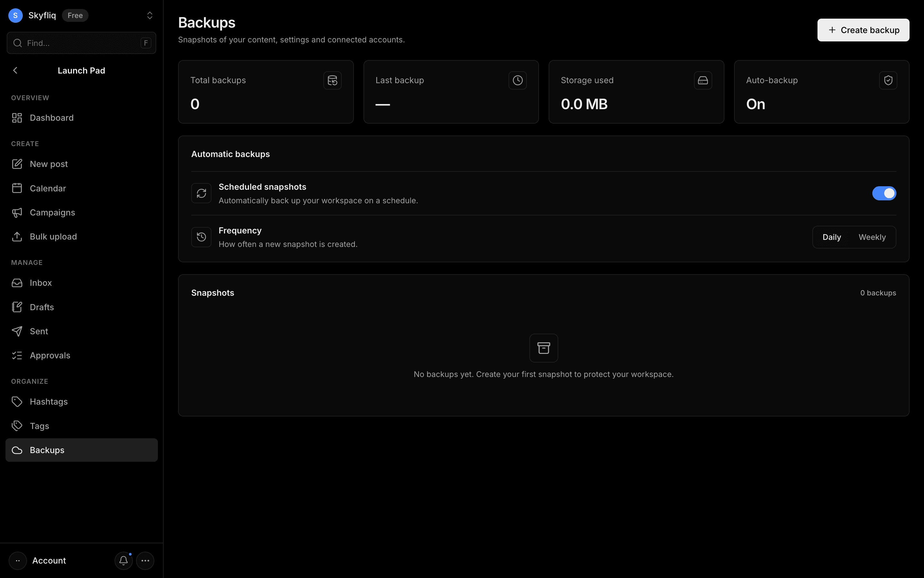Toggle the Scheduled snapshots switch off
This screenshot has height=578, width=924.
click(x=884, y=193)
